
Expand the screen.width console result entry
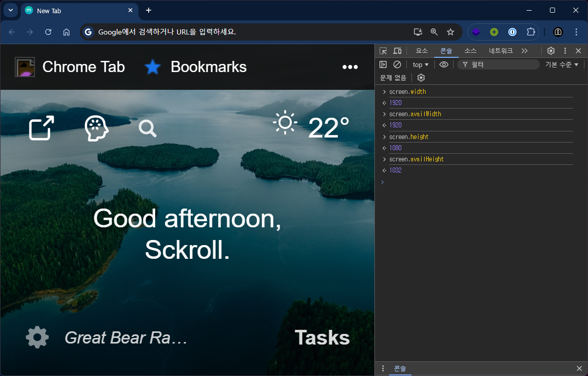pyautogui.click(x=384, y=92)
